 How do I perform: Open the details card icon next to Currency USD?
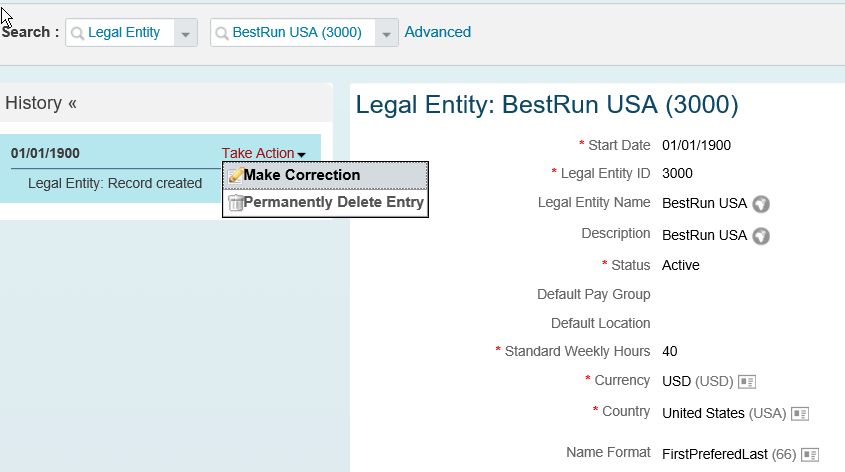pos(747,381)
